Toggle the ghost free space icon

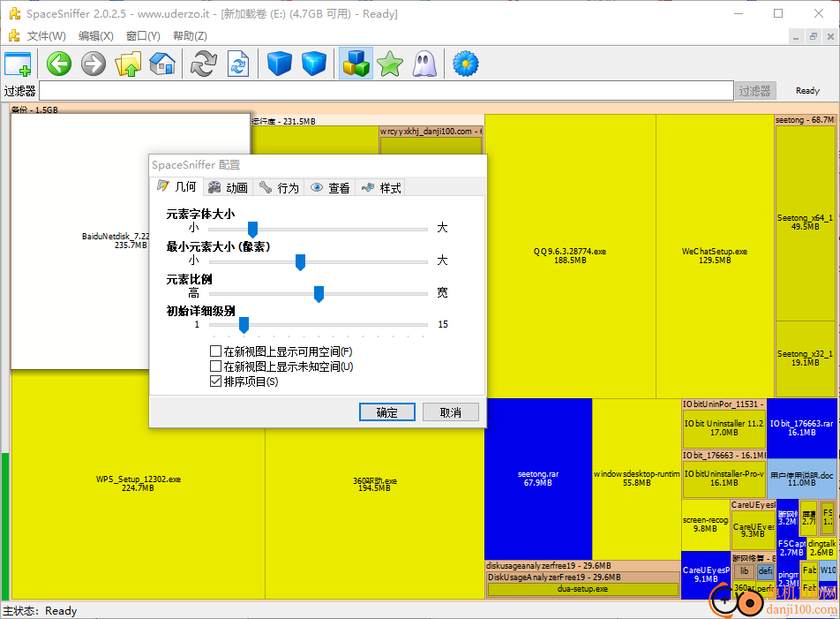coord(424,64)
